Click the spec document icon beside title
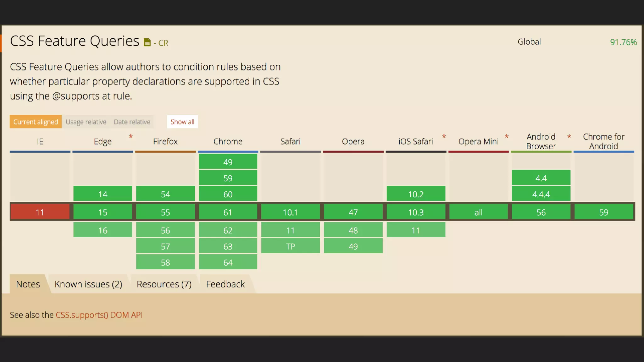This screenshot has height=362, width=644. [x=147, y=42]
